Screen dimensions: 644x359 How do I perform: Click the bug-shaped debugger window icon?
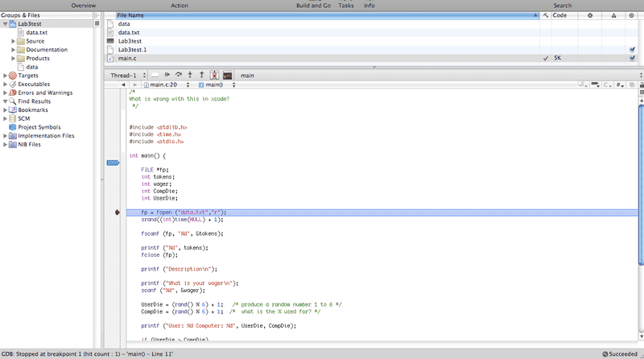(214, 75)
